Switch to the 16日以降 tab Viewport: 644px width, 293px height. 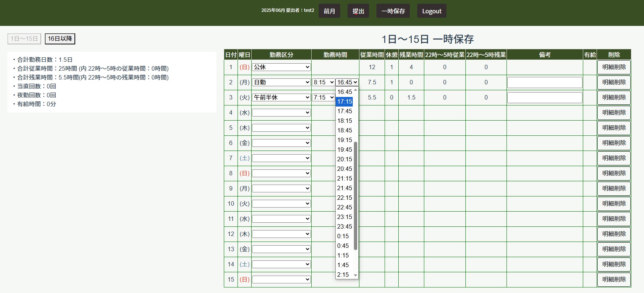[x=60, y=38]
